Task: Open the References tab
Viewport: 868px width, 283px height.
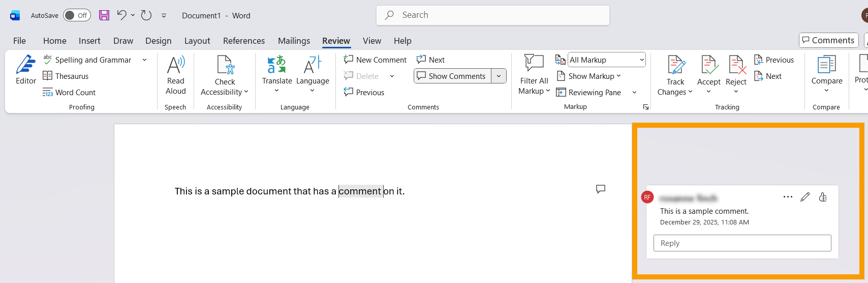Action: pyautogui.click(x=244, y=41)
